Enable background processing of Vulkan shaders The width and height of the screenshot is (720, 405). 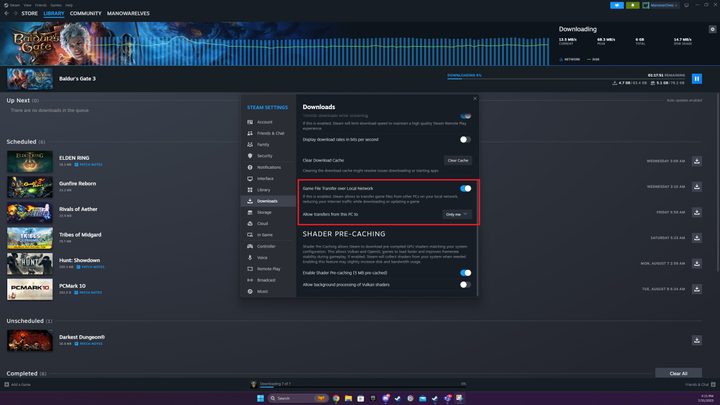point(465,285)
